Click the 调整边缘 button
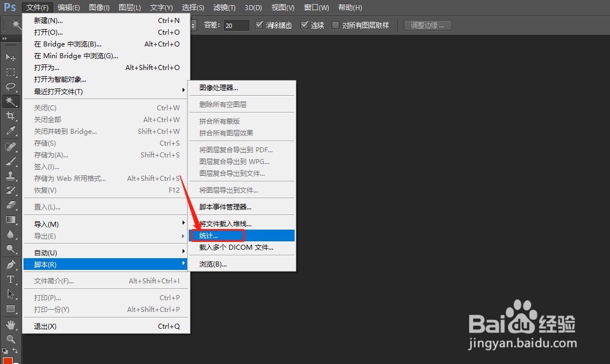610x364 pixels. pyautogui.click(x=427, y=25)
